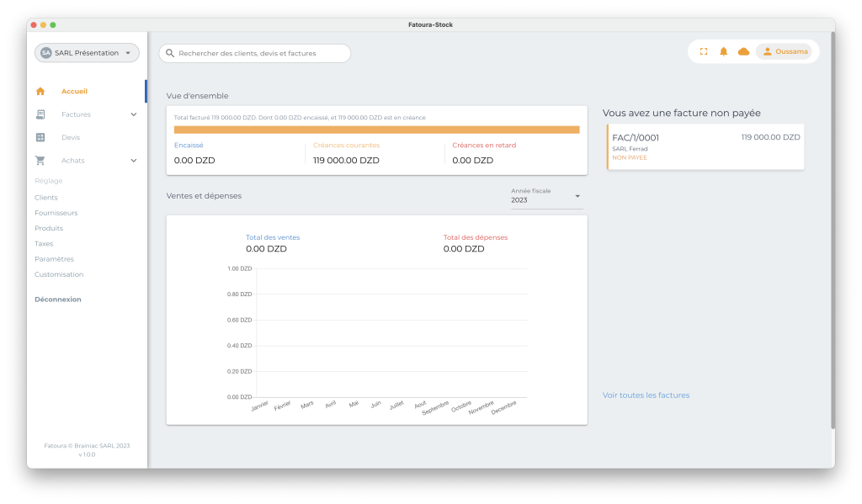Go to Clients in the sidebar
The height and width of the screenshot is (504, 862).
[46, 197]
